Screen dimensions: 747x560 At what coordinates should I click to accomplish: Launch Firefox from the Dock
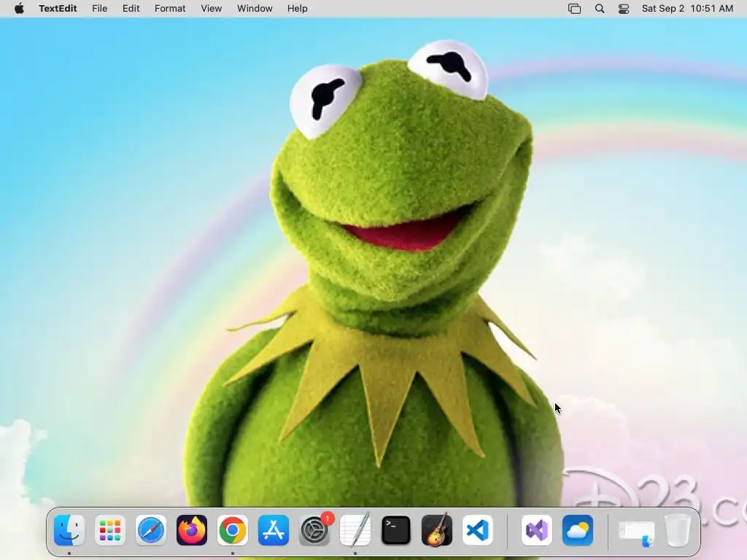click(x=192, y=530)
